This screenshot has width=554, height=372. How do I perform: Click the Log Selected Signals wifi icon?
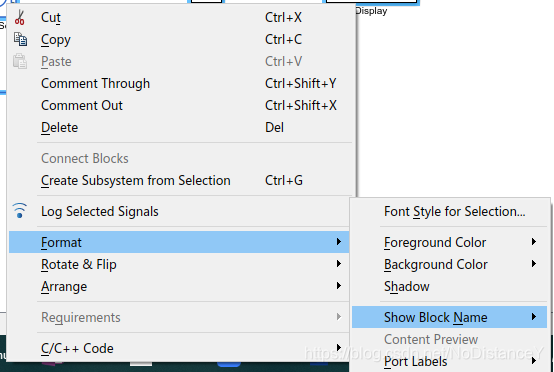click(20, 211)
